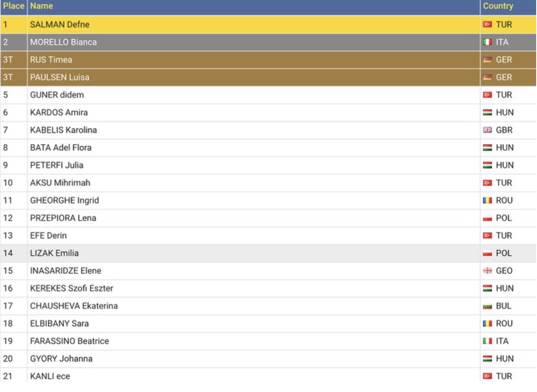Viewport: 537px width, 392px height.
Task: Click the Italian flag in FARASSINO Beatrice's row
Action: (x=488, y=341)
